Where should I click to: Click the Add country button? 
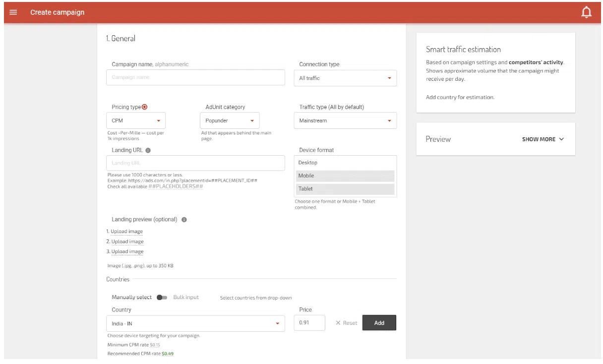point(379,323)
